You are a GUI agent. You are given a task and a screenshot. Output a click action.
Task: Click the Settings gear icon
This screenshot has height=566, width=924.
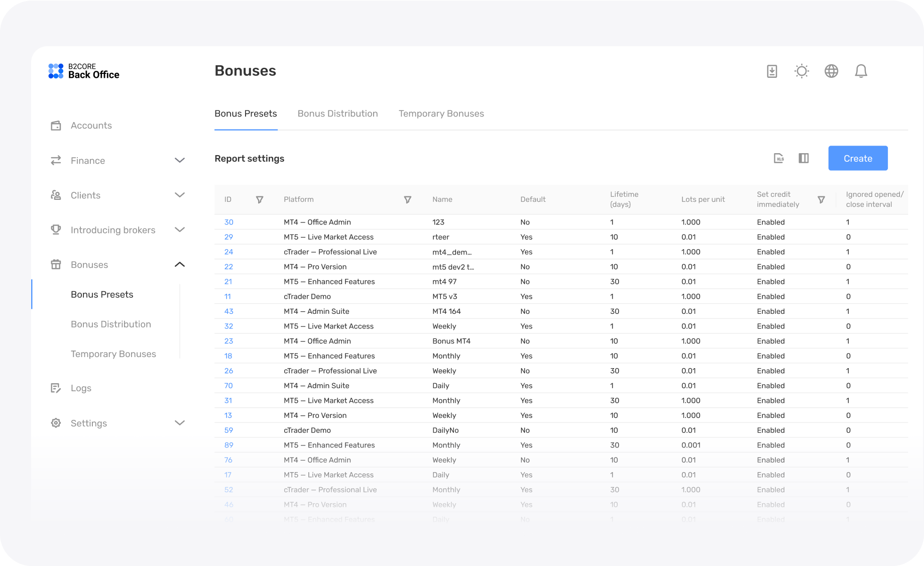56,423
